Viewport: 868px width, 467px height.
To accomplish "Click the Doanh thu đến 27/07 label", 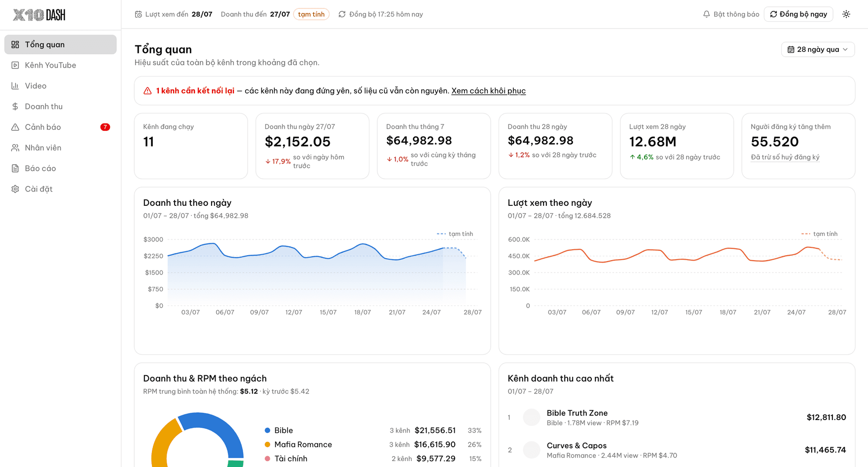I will 255,14.
